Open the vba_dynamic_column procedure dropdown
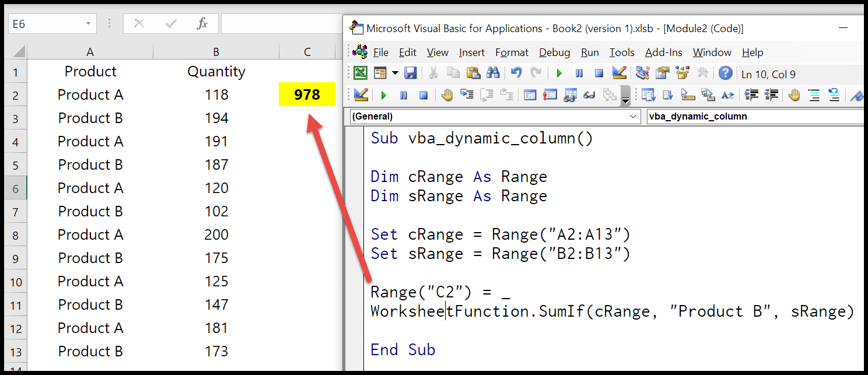The width and height of the screenshot is (868, 375). 752,116
